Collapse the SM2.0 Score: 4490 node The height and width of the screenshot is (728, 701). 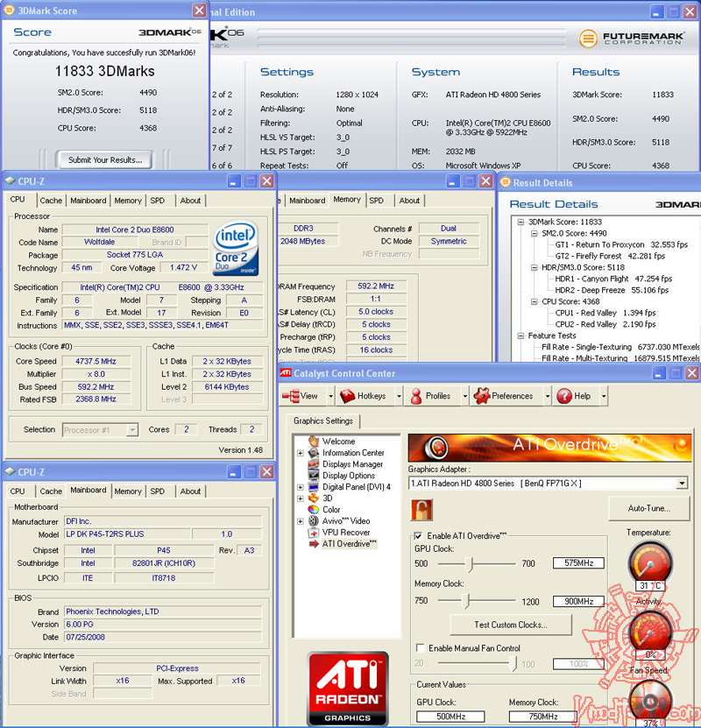(x=535, y=233)
